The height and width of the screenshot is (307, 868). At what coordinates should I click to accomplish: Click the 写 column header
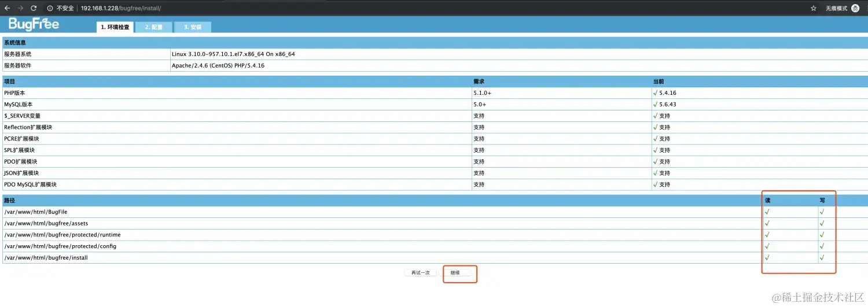pos(822,201)
